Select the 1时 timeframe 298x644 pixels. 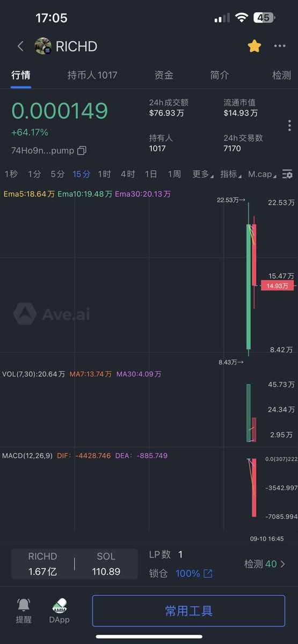(104, 174)
